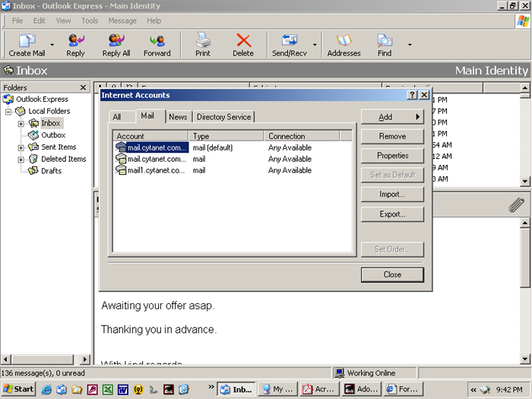Viewport: 532px width, 399px height.
Task: Open the File menu
Action: coord(17,21)
